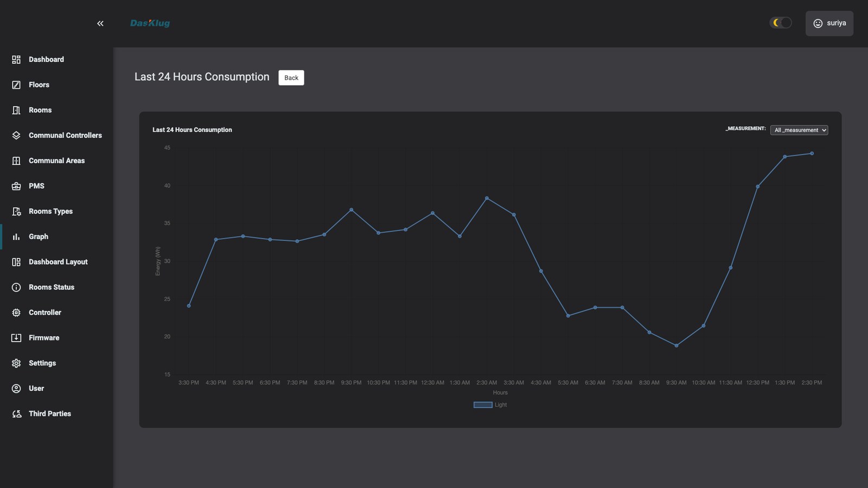Click the '12:30 AM' axis label
Viewport: 868px width, 488px height.
pos(432,383)
